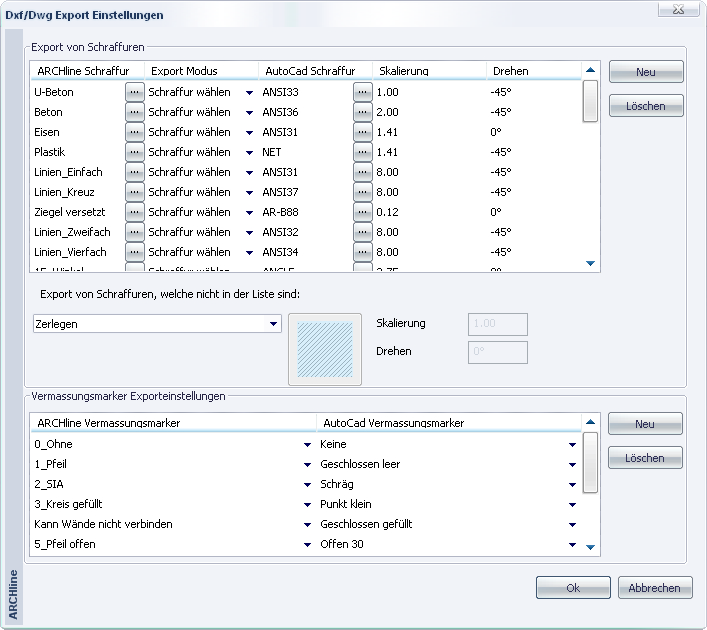This screenshot has height=630, width=707.
Task: Add new Vermassungsmarker with Neu button
Action: 645,424
